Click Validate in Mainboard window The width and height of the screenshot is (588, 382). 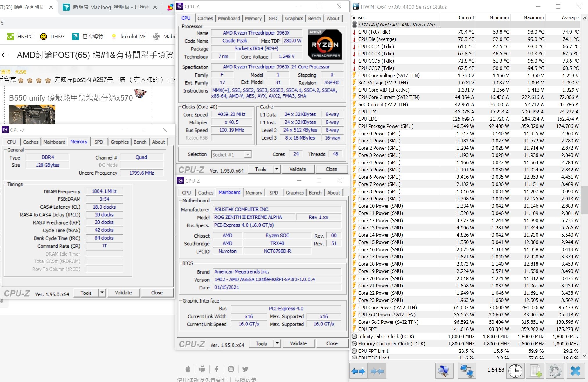[298, 343]
